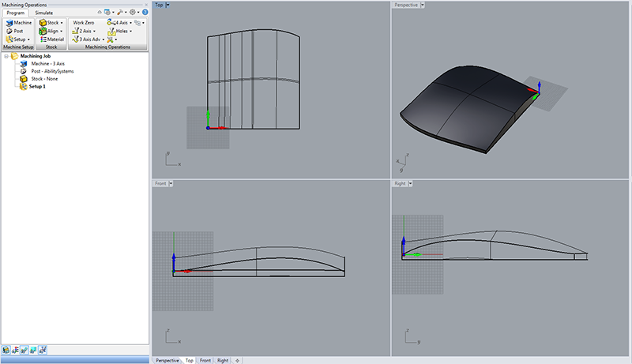Open the Setup dropdown arrow
The image size is (632, 364).
pyautogui.click(x=28, y=39)
